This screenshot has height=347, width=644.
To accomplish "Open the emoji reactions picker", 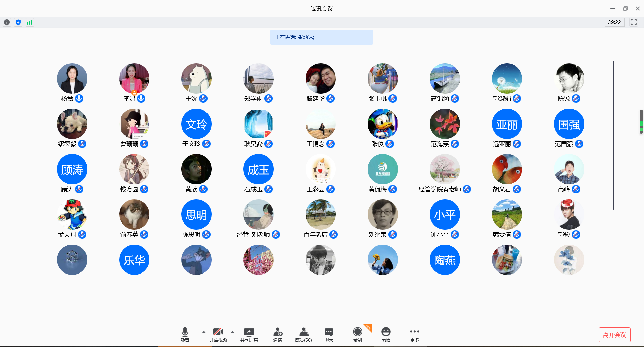I will 386,334.
